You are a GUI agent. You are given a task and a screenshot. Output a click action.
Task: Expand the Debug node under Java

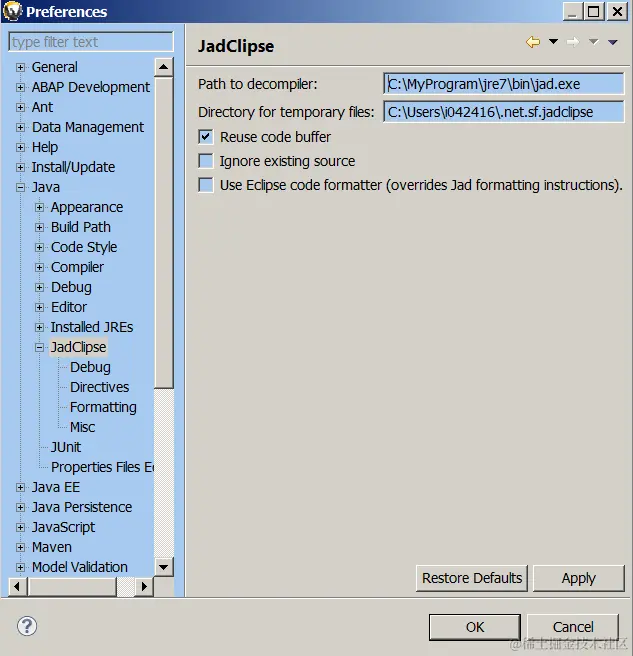tap(39, 287)
